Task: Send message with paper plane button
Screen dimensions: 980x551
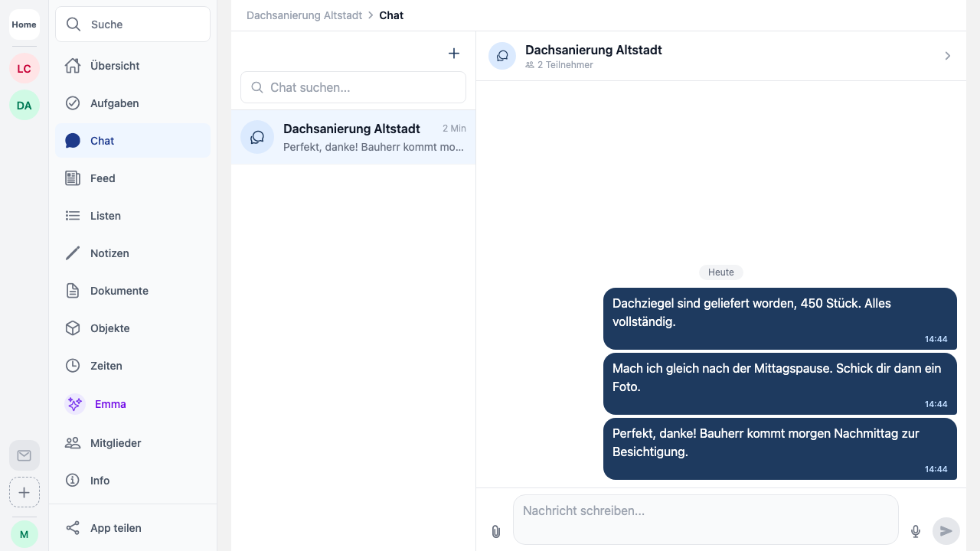Action: (x=946, y=531)
